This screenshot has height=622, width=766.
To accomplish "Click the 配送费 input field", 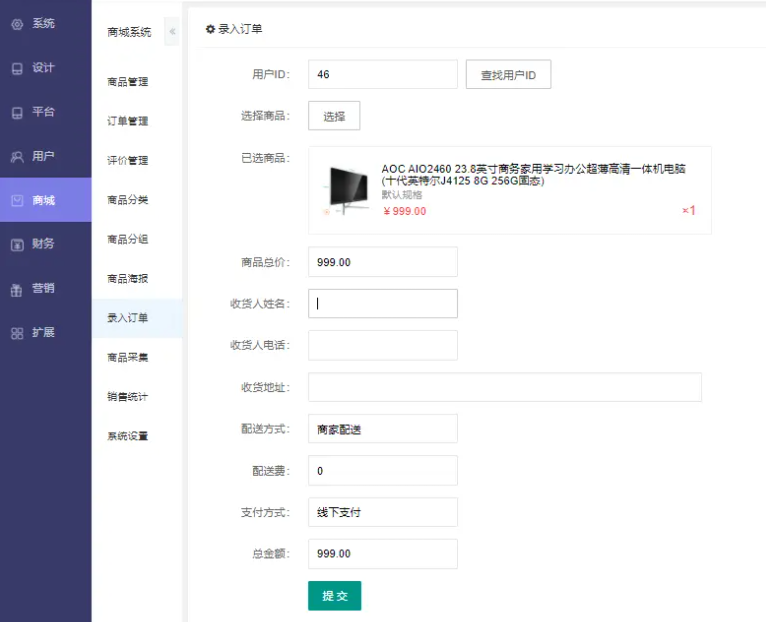I will pos(383,471).
